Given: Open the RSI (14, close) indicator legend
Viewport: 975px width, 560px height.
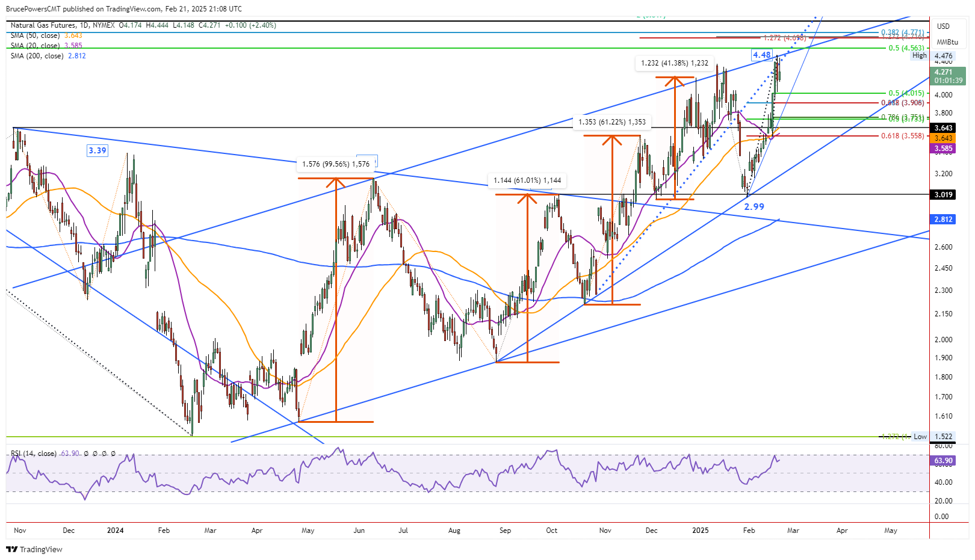Looking at the screenshot, I should tap(63, 454).
